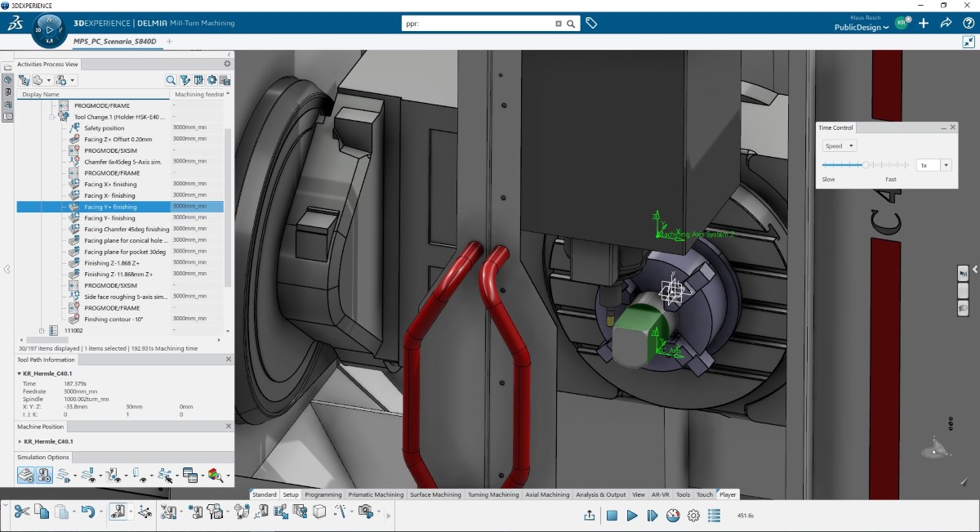The height and width of the screenshot is (532, 980).
Task: Click the Cut scissors icon in bottom toolbar
Action: tap(22, 512)
